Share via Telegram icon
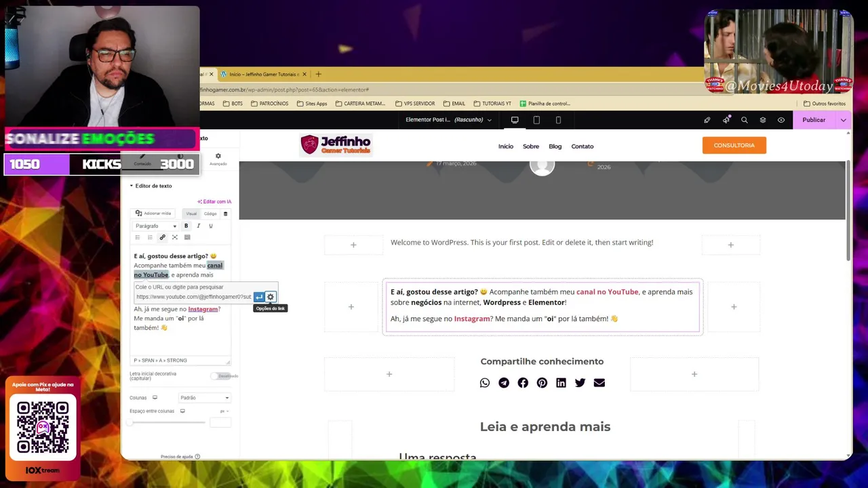 coord(504,383)
